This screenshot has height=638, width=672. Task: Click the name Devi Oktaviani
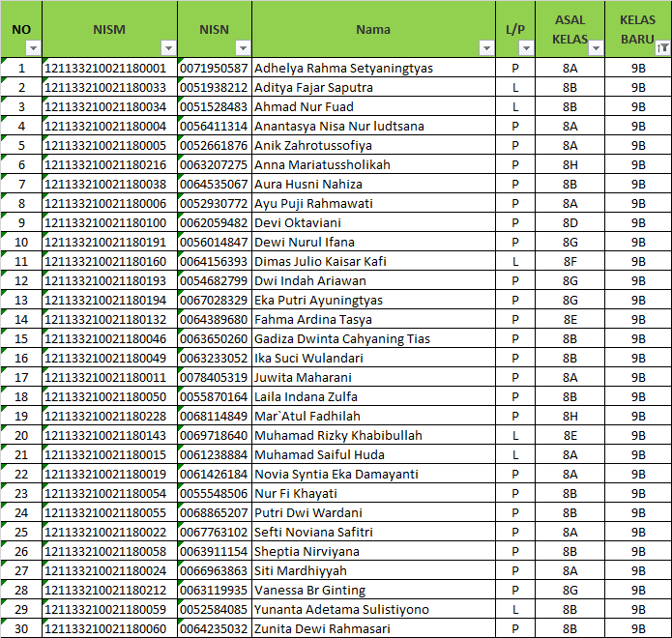click(298, 222)
